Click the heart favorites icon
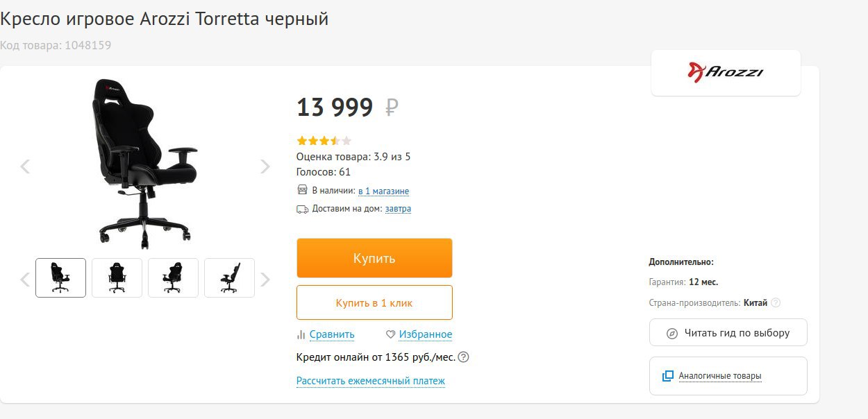 391,335
